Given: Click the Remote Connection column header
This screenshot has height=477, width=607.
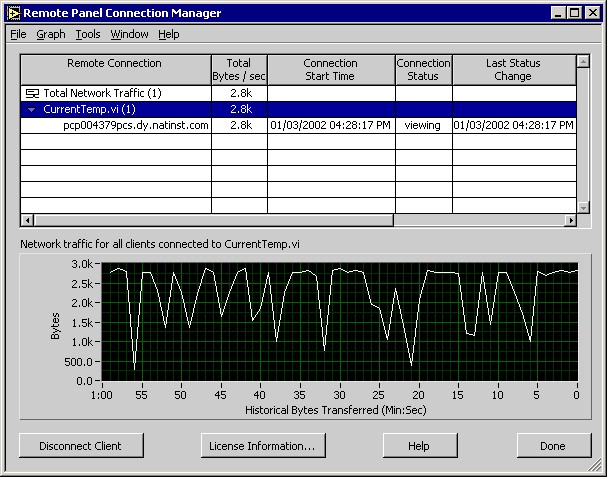Looking at the screenshot, I should (x=116, y=70).
